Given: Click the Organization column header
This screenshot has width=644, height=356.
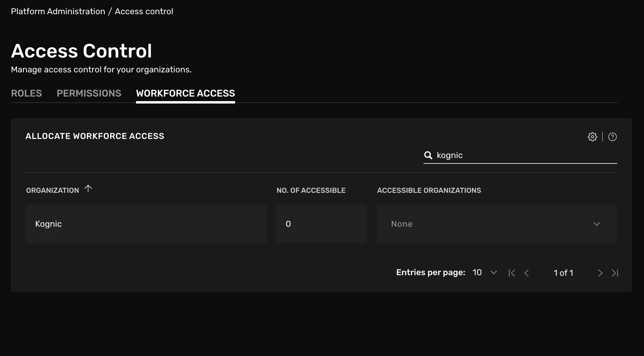Looking at the screenshot, I should (52, 190).
